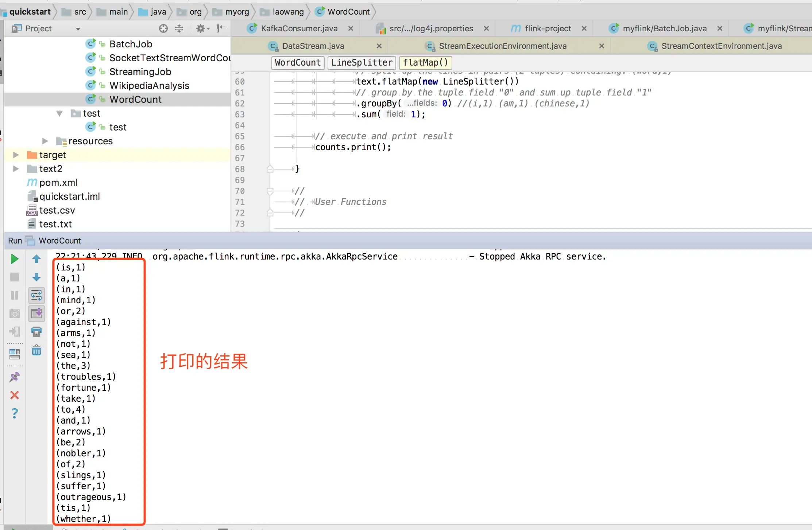This screenshot has height=530, width=812.
Task: Rerun WordCount with the green play icon
Action: click(15, 259)
